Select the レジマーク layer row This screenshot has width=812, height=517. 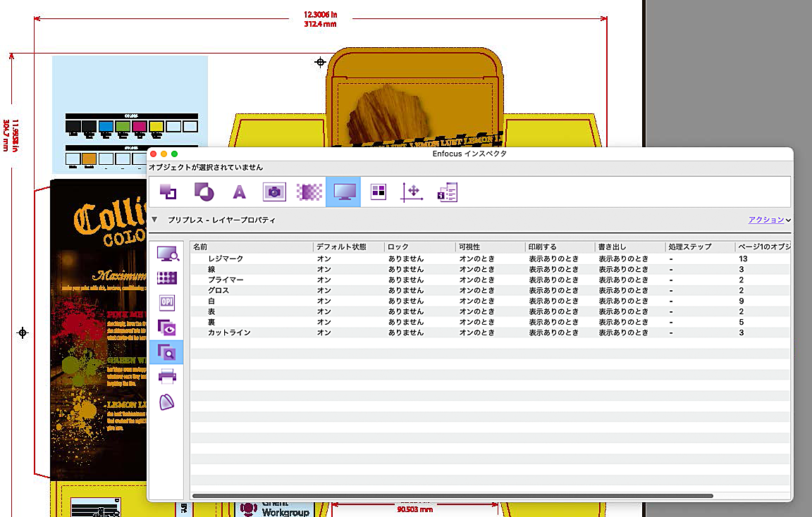[x=226, y=258]
